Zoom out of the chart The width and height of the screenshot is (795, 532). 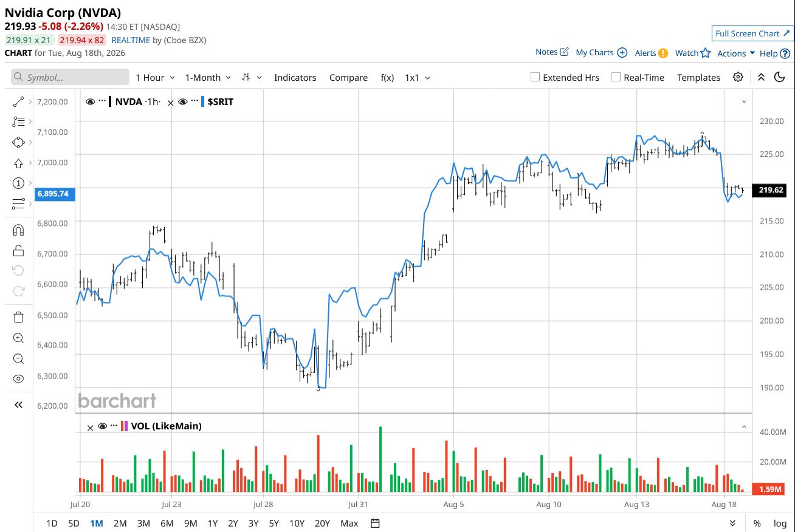(x=18, y=358)
